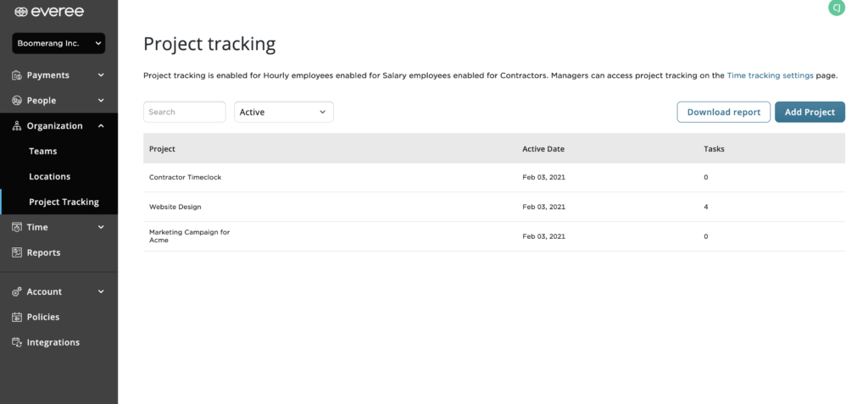Click the Add Project button
Screen dimensions: 868x404
tap(810, 112)
